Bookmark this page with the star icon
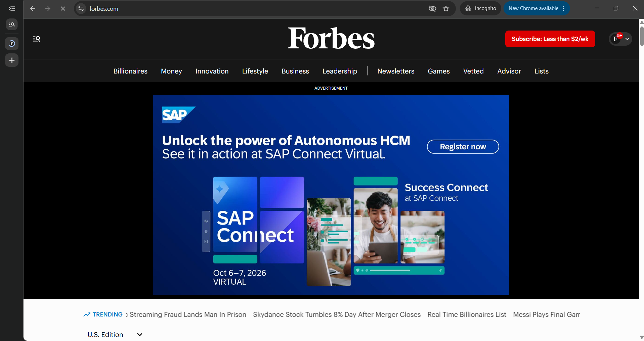The height and width of the screenshot is (341, 644). 446,9
